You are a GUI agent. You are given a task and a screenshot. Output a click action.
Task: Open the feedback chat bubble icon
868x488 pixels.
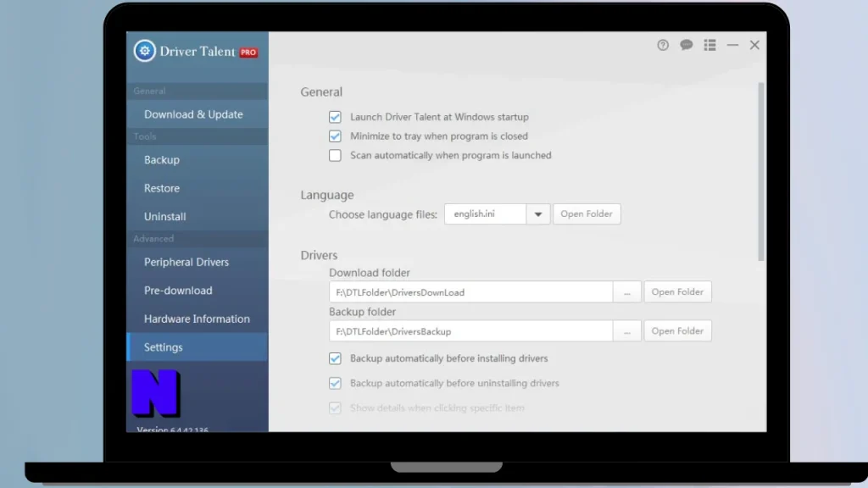(x=687, y=45)
